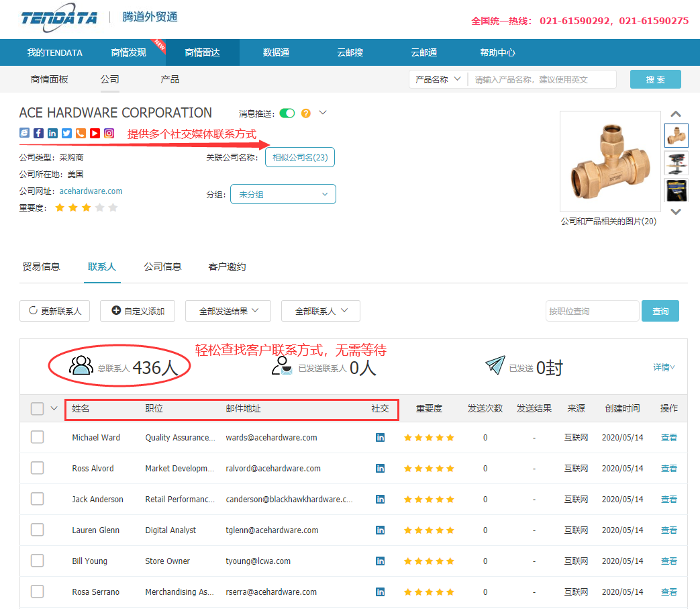Click the orange phone contact icon

(81, 134)
